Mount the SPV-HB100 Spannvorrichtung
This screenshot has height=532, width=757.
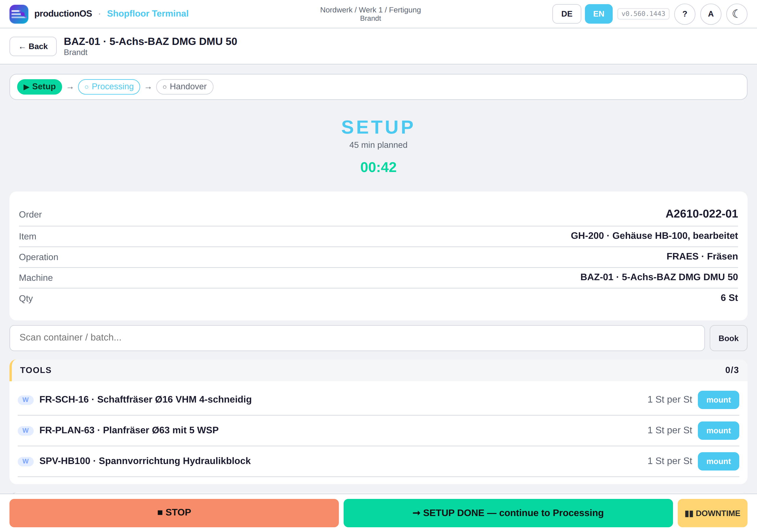(718, 461)
